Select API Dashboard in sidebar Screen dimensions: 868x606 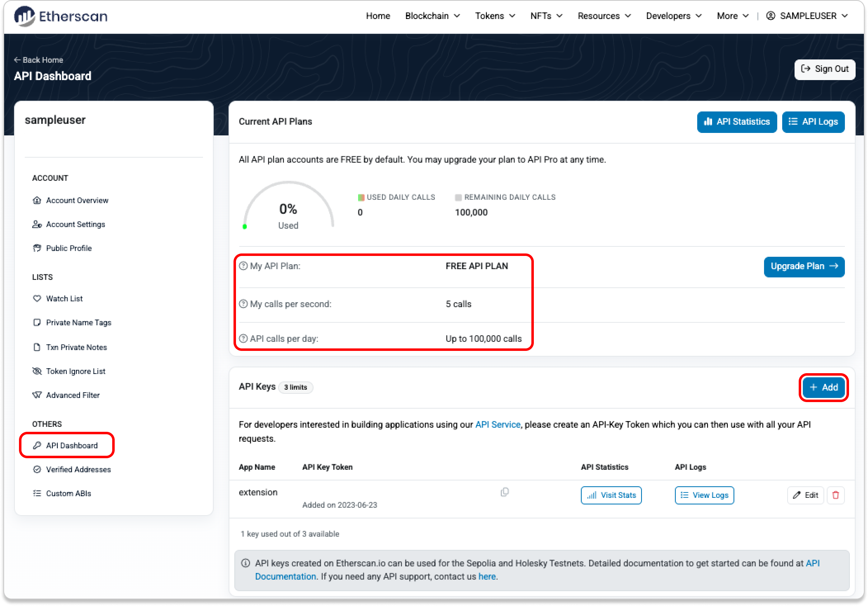tap(72, 445)
